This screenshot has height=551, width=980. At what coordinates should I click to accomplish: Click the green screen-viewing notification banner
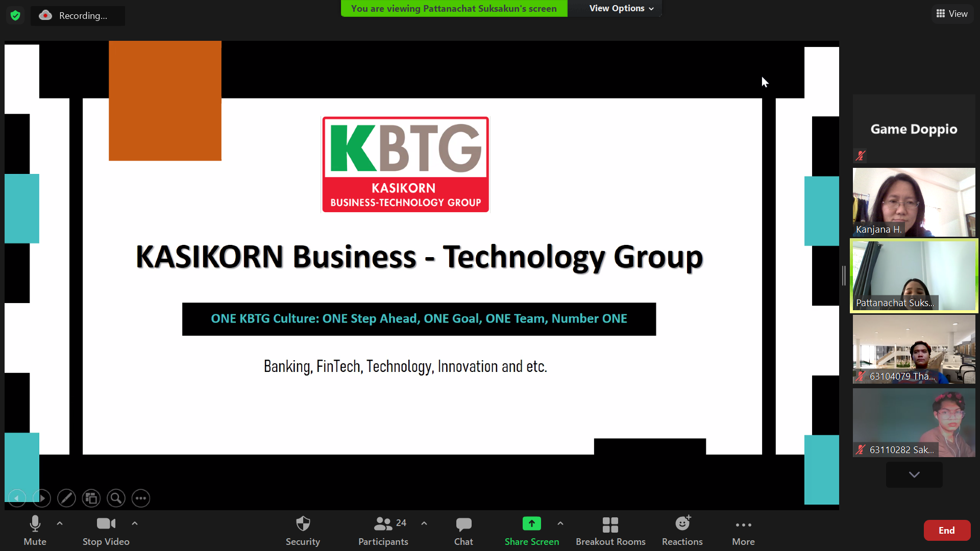[454, 9]
